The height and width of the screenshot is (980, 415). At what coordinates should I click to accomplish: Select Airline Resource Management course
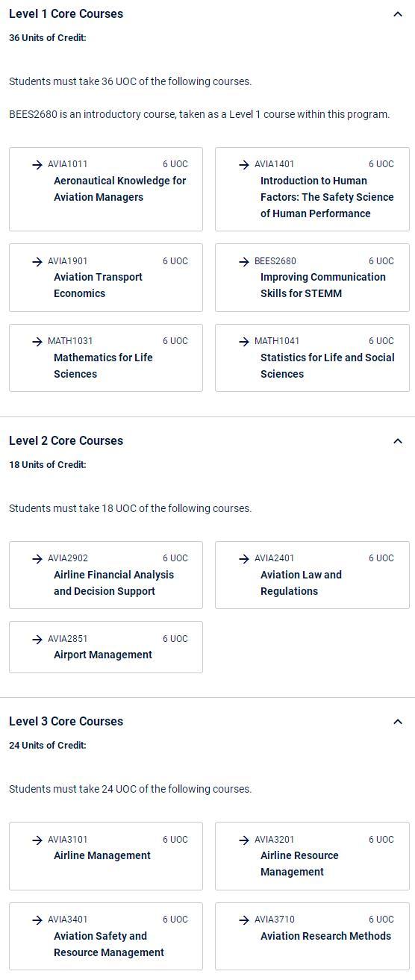312,856
